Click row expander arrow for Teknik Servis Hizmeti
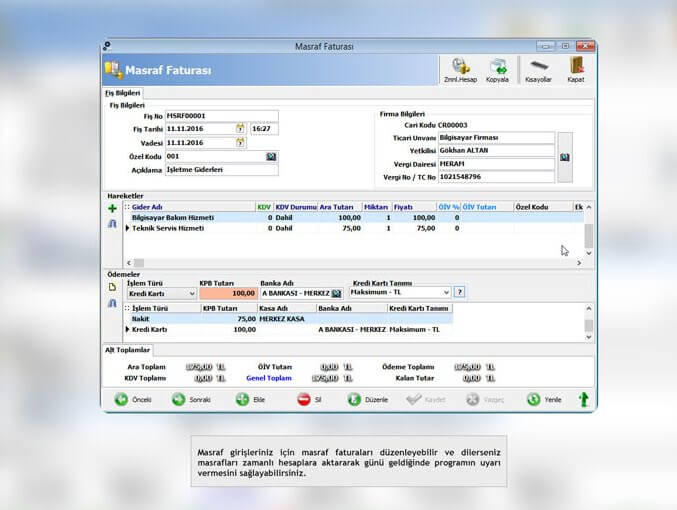 (x=127, y=228)
